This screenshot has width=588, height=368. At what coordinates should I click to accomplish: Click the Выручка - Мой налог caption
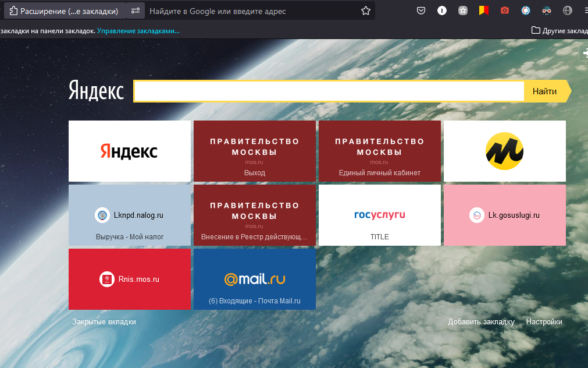(x=129, y=237)
